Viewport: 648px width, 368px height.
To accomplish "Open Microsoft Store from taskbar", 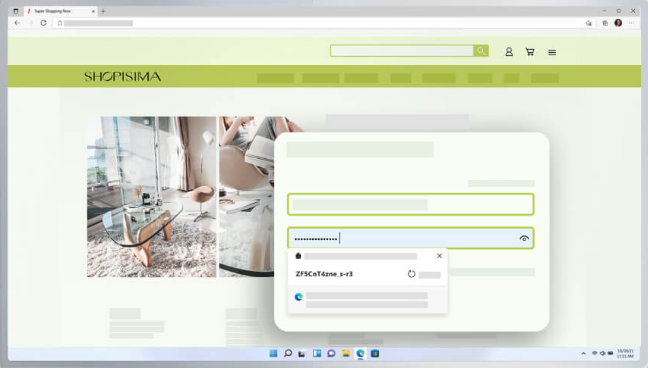I will [x=375, y=354].
